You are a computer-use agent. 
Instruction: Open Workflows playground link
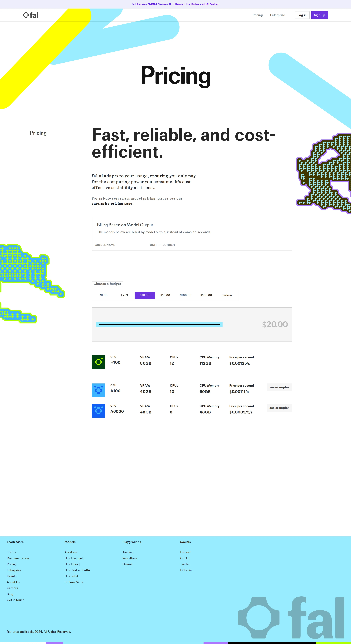[x=130, y=558]
